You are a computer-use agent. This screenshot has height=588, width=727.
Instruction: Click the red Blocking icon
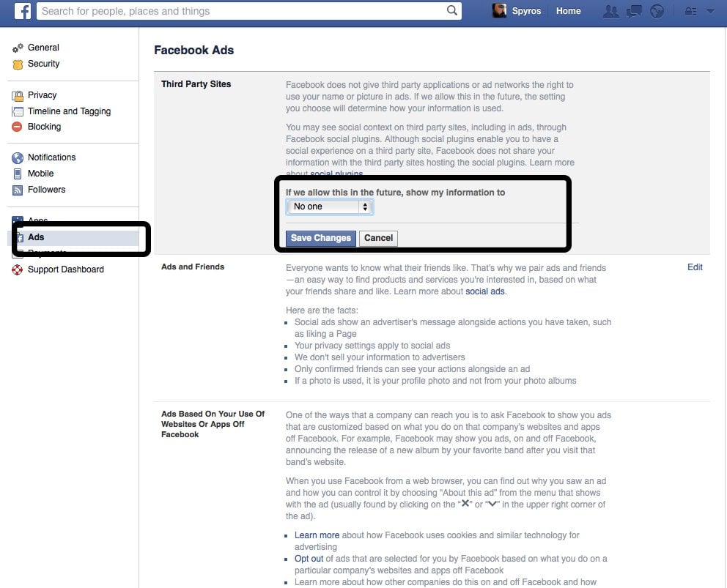(17, 127)
